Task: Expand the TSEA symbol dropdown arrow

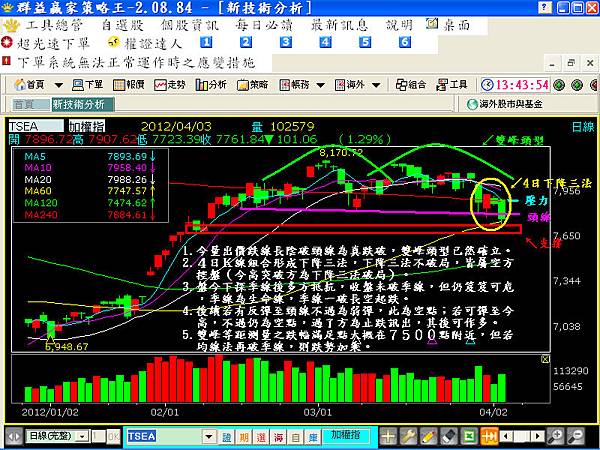Action: point(209,436)
